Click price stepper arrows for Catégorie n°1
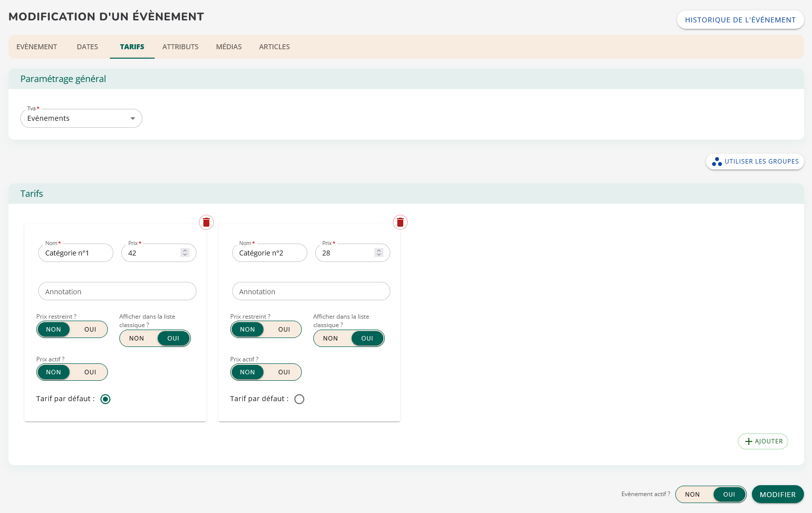This screenshot has height=513, width=812. click(185, 253)
